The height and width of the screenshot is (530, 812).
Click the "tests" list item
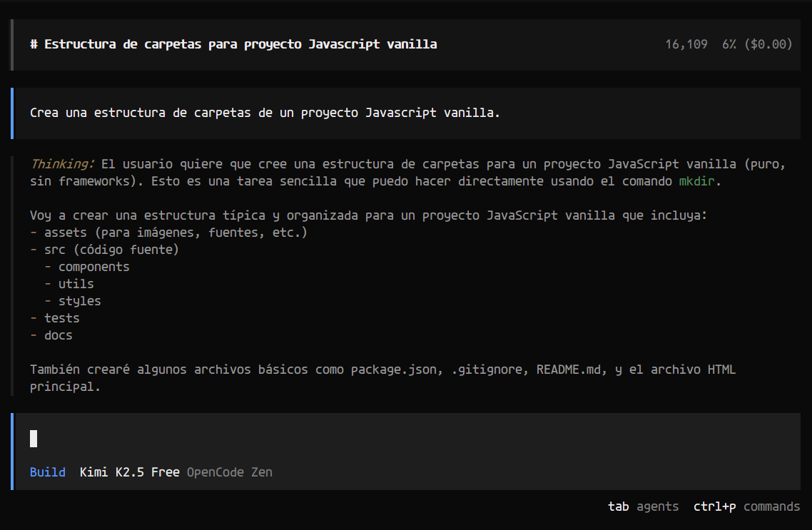(61, 318)
